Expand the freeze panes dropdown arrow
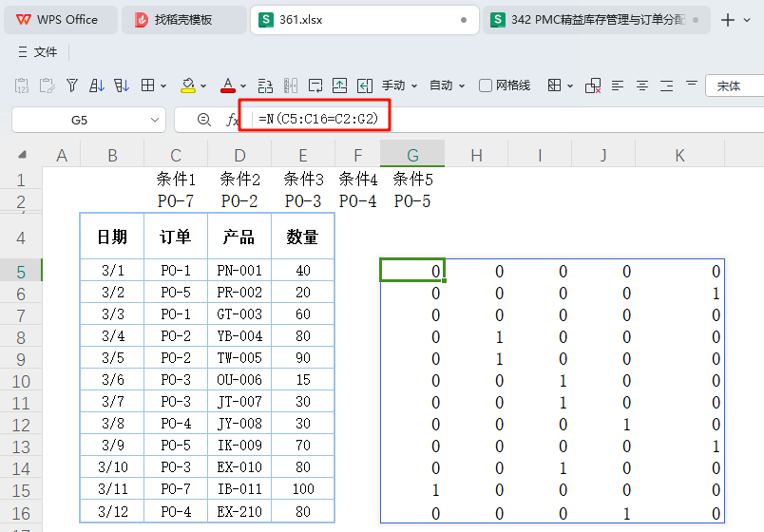The height and width of the screenshot is (532, 764). (x=570, y=86)
